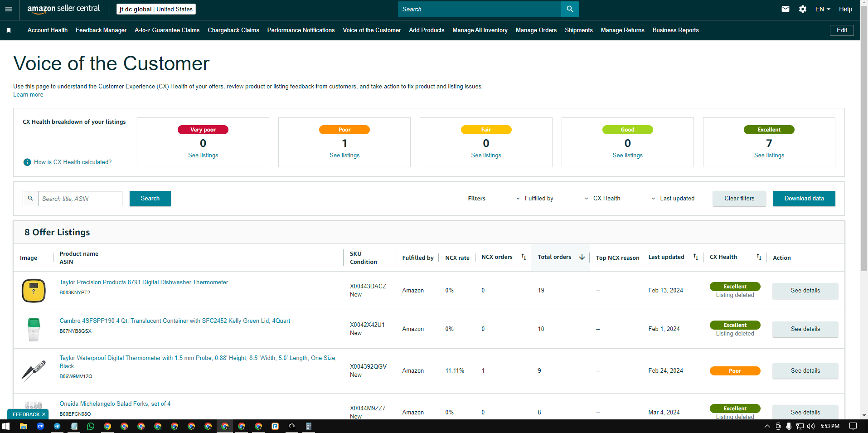This screenshot has height=433, width=868.
Task: Click the magnifier search button in header
Action: click(570, 9)
